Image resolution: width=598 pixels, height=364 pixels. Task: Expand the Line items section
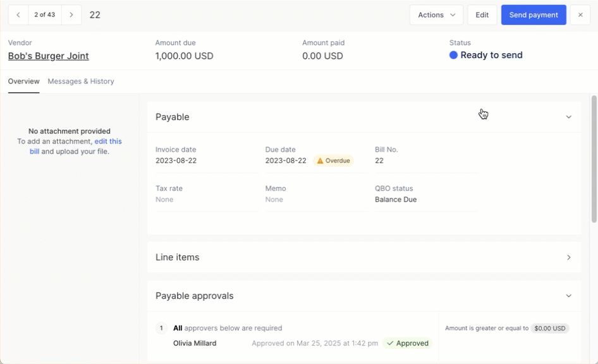tap(569, 257)
